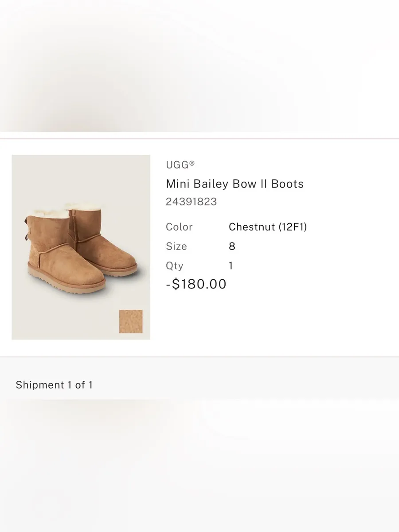Select item number 24391823
Image resolution: width=399 pixels, height=532 pixels.
click(x=192, y=202)
